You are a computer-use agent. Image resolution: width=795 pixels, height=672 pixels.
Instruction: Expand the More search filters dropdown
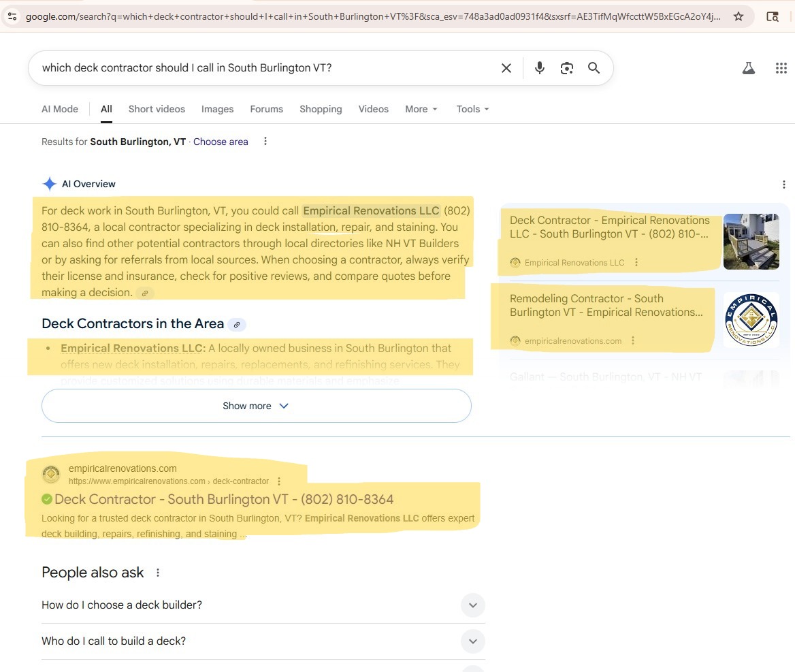(x=421, y=109)
